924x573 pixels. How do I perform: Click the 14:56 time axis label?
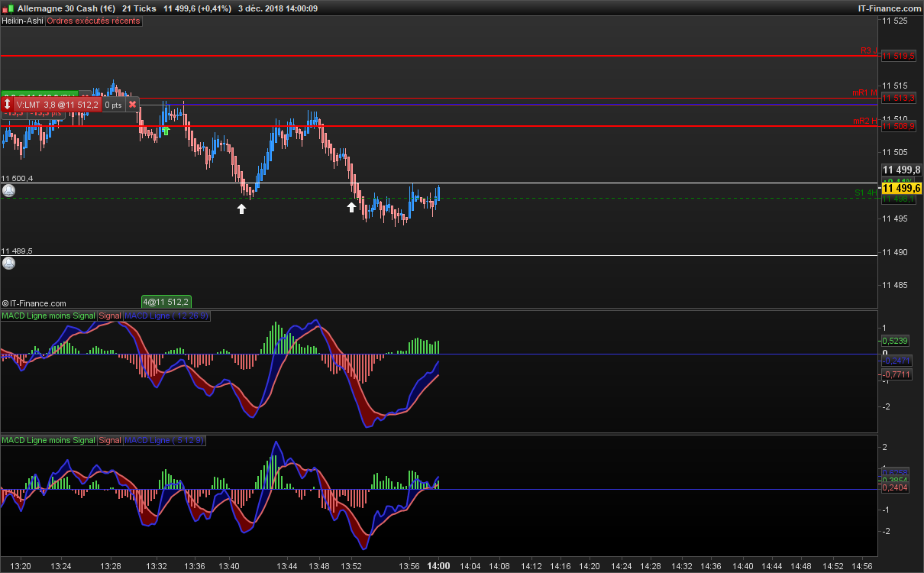coord(861,566)
